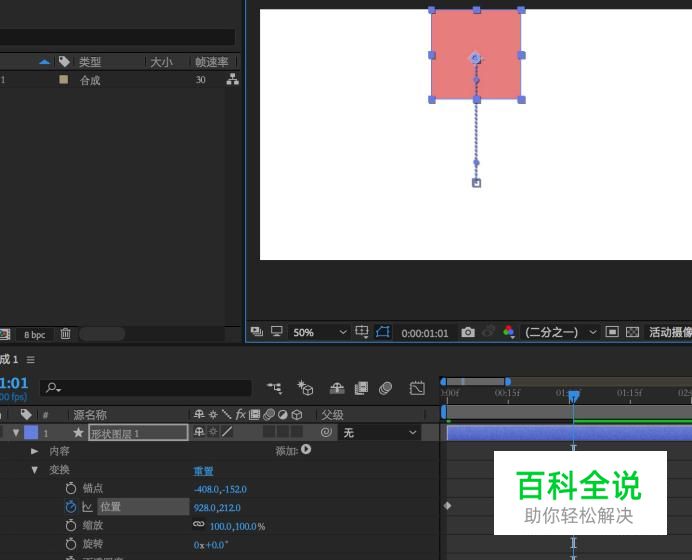This screenshot has width=692, height=560.
Task: Click the parent pick whip spiral icon
Action: (x=326, y=432)
